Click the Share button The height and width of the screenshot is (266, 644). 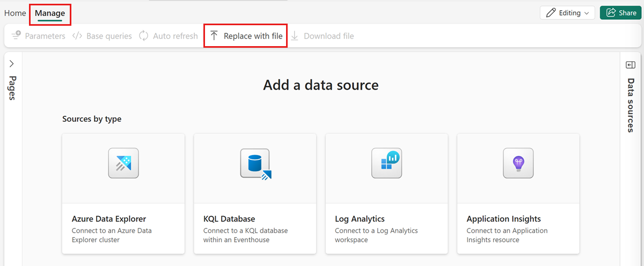pos(620,13)
